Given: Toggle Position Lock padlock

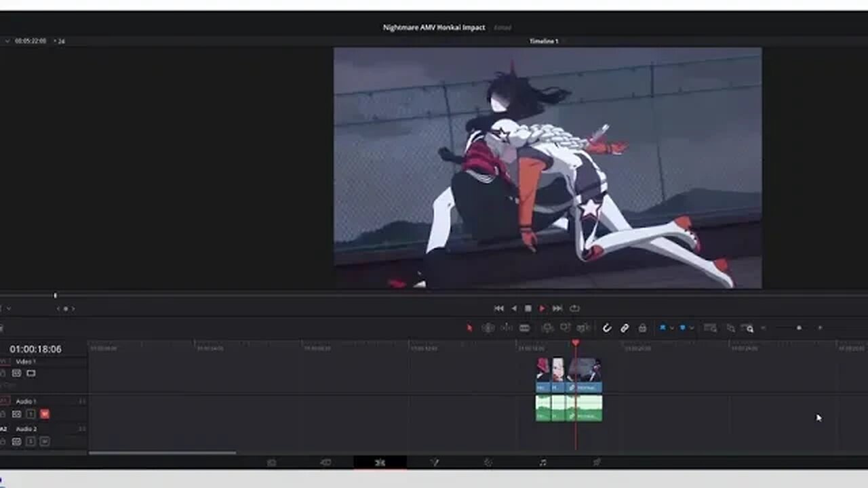Looking at the screenshot, I should click(642, 328).
